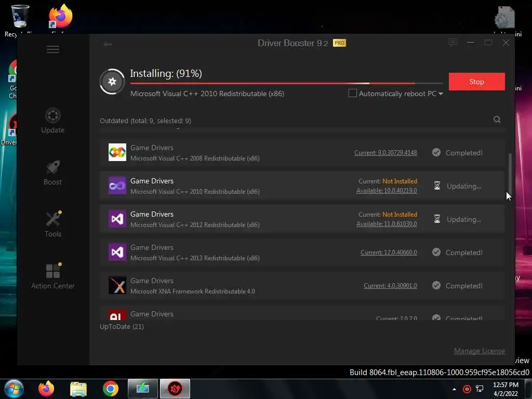Minimize the Driver Booster window

click(471, 43)
